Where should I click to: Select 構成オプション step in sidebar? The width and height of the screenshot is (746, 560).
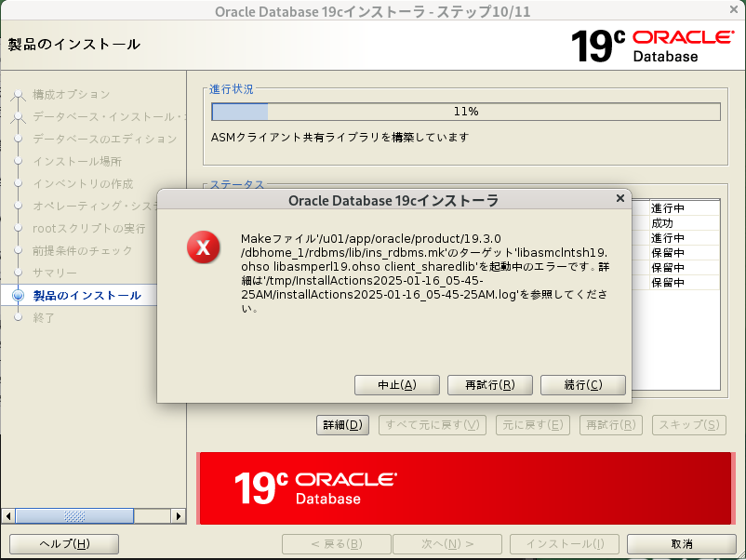[72, 94]
